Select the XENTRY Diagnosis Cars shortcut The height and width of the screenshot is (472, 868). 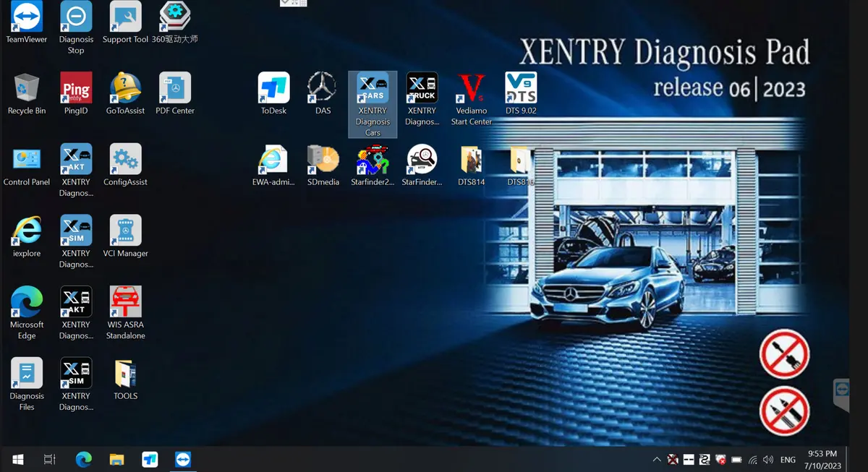(x=373, y=104)
